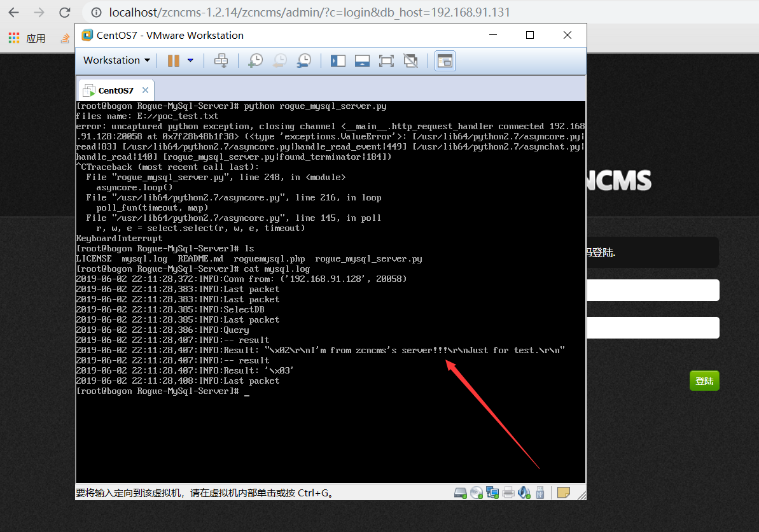
Task: Go back in the browser
Action: point(13,13)
